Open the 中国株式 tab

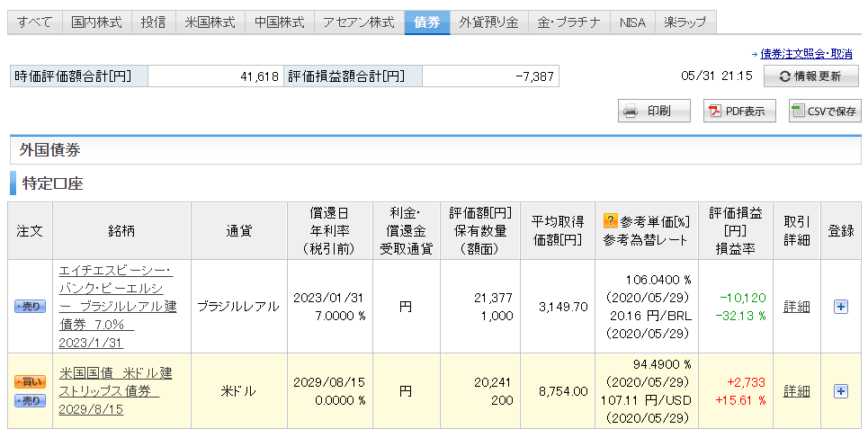coord(280,22)
